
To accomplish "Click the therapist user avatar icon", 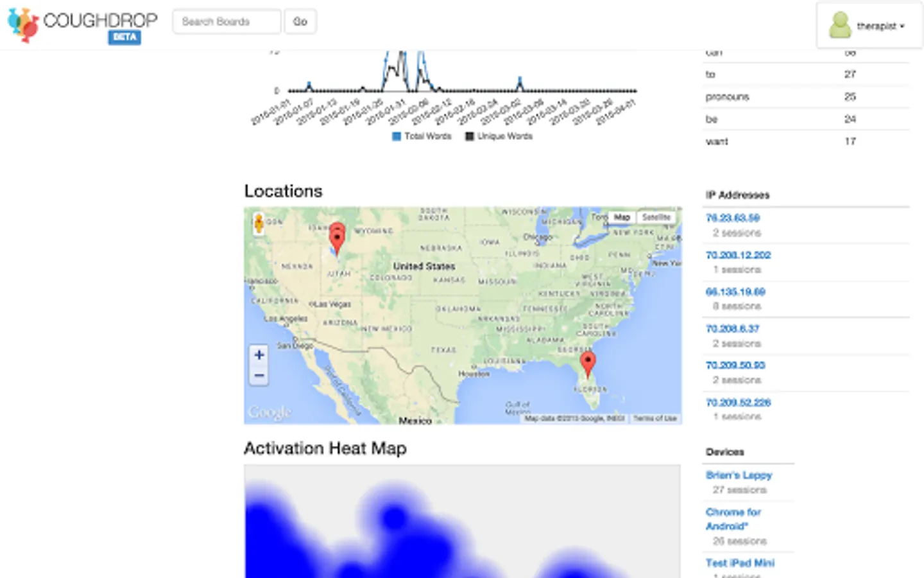I will coord(839,25).
